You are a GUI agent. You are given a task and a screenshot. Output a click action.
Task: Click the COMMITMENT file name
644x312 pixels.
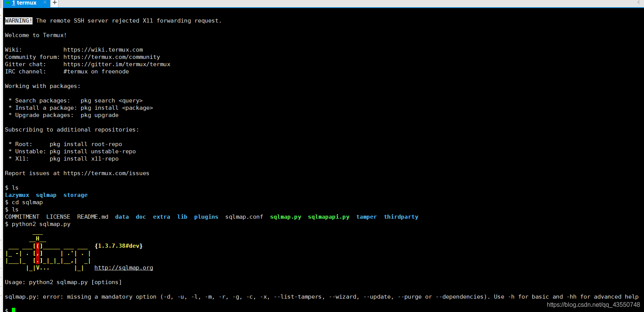[22, 217]
